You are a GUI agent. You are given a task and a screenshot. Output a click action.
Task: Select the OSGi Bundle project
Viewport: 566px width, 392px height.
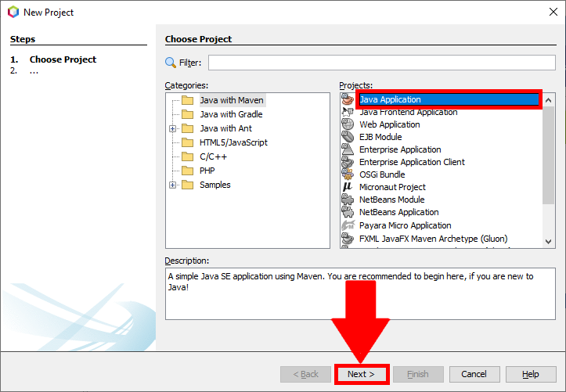click(382, 174)
